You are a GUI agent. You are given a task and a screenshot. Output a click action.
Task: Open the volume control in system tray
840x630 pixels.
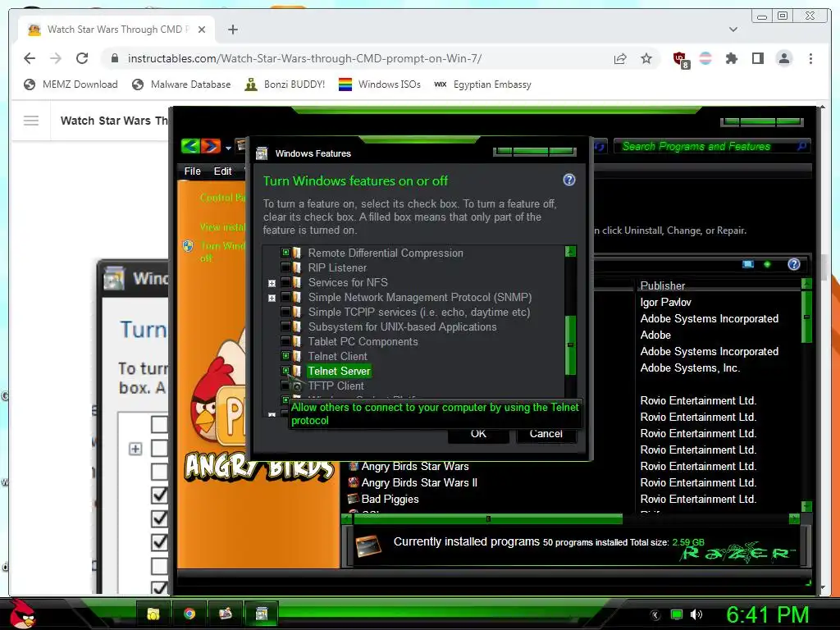click(x=696, y=614)
